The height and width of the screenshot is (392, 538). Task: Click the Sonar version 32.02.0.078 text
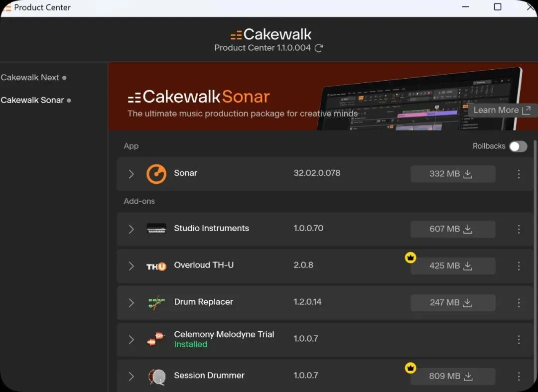[x=317, y=173]
